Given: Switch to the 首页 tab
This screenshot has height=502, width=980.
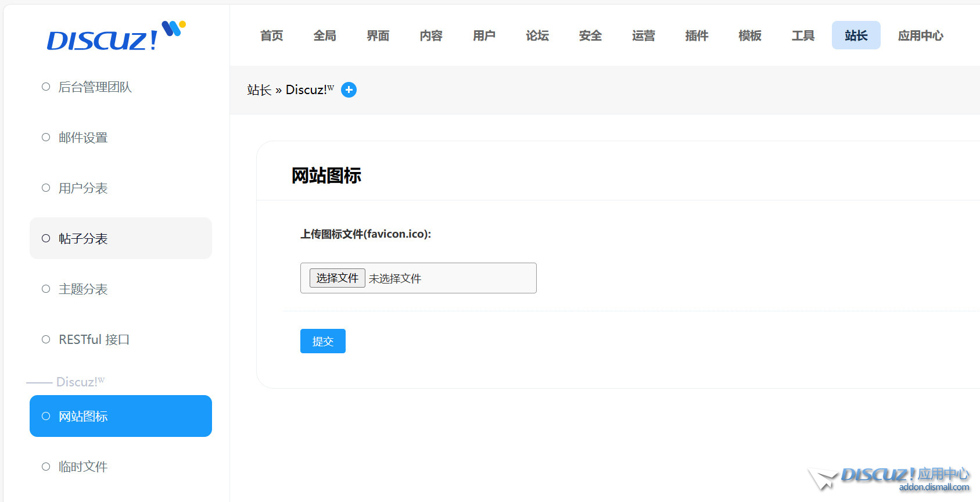Looking at the screenshot, I should point(271,35).
